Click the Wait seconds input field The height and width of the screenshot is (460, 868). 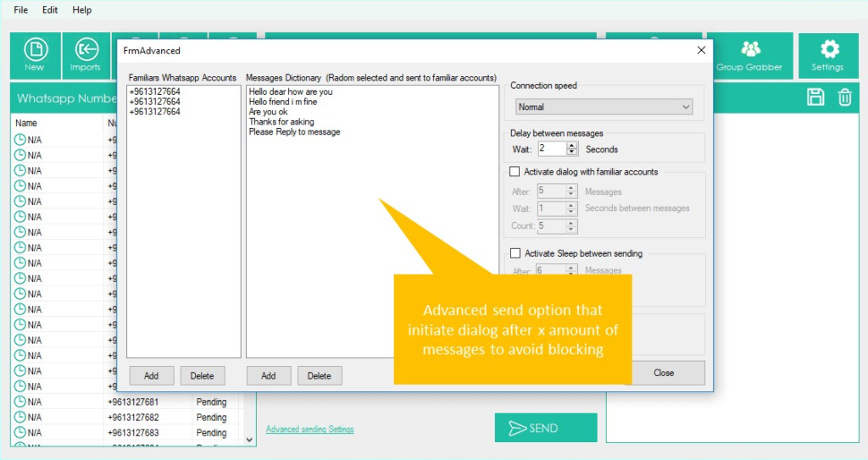click(x=551, y=149)
